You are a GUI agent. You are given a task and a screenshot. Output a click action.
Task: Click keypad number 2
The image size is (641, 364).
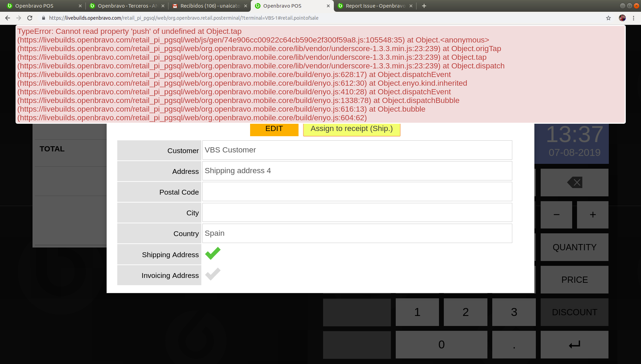pos(466,312)
